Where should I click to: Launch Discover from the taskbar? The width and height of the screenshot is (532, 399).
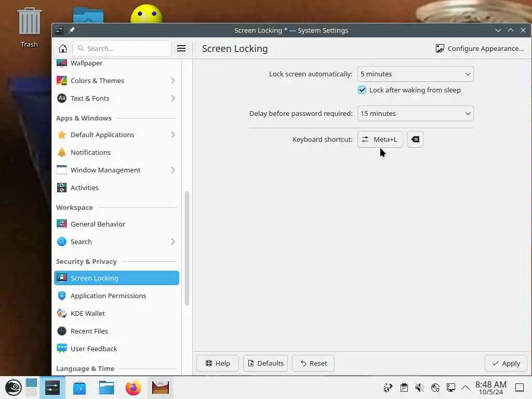(79, 388)
